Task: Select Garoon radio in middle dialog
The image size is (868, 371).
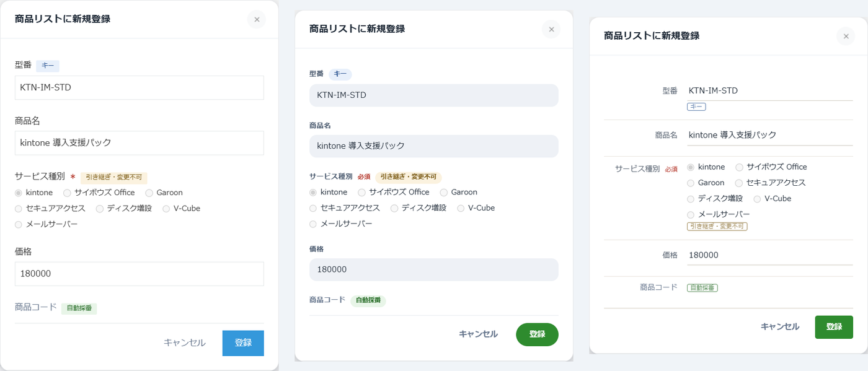Action: click(444, 192)
